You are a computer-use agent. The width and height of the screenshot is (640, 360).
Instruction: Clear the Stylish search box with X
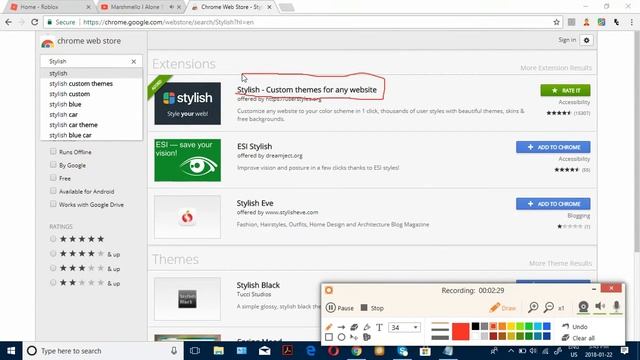133,61
